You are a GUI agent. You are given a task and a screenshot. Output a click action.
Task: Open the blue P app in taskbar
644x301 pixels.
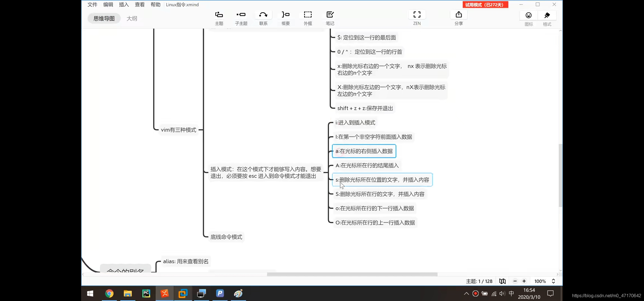click(x=220, y=293)
